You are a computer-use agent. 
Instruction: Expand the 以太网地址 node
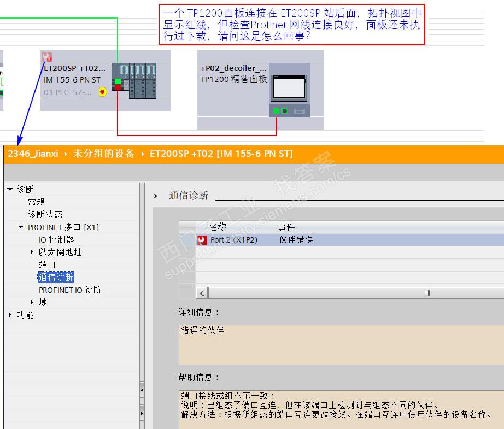32,252
